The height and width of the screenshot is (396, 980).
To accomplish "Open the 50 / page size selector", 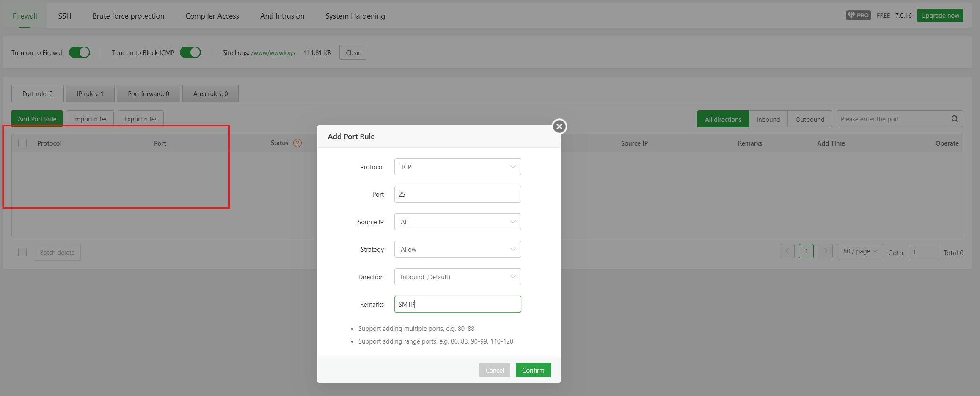I will tap(860, 251).
